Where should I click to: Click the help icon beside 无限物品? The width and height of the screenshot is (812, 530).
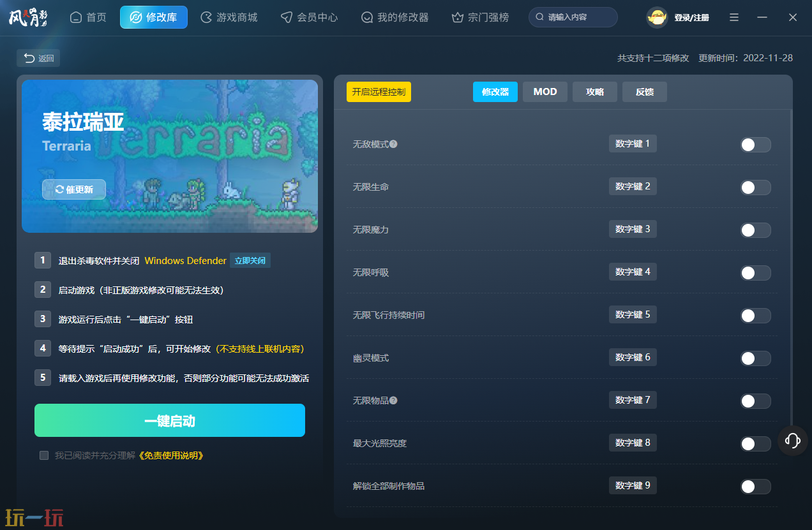pos(394,401)
